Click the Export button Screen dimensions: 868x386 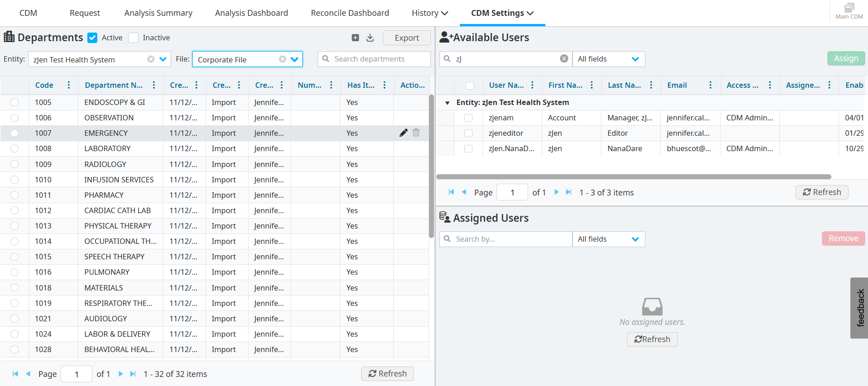tap(406, 38)
